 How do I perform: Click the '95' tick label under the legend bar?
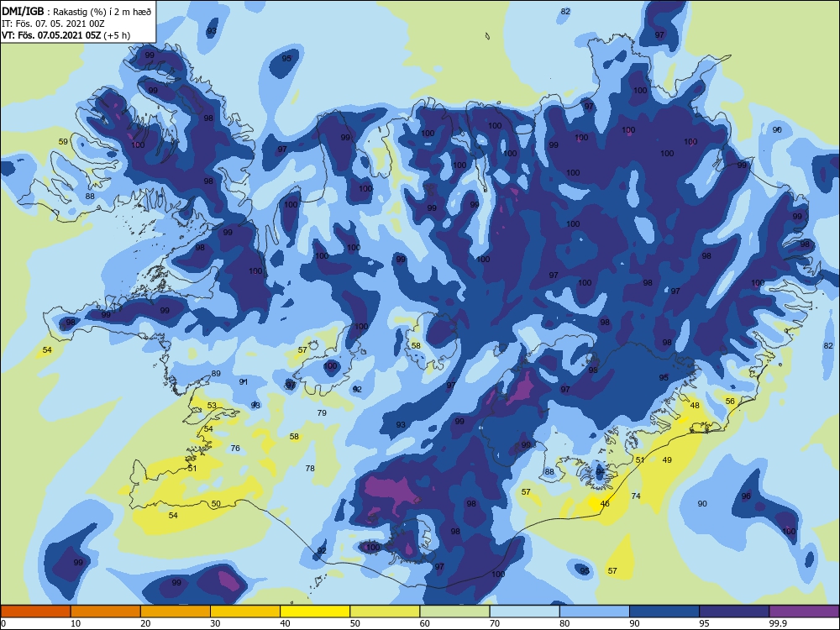(704, 623)
